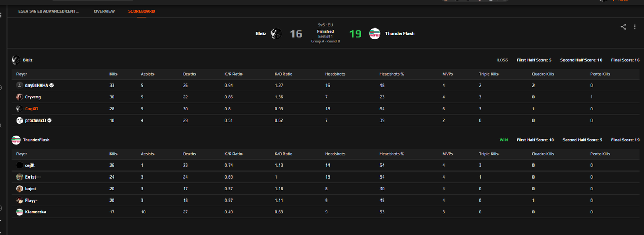Click Bleiz team name in match header

pyautogui.click(x=260, y=33)
